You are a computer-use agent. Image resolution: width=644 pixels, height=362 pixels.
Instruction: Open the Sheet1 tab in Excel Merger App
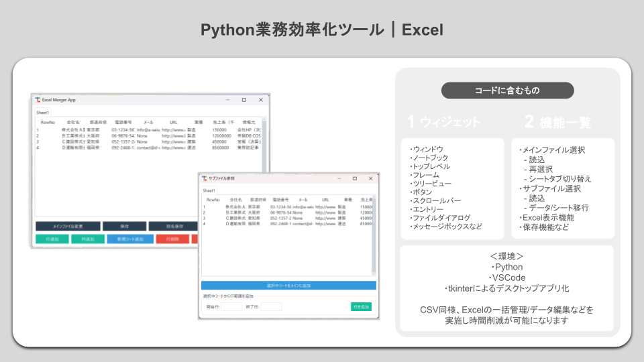[x=42, y=113]
